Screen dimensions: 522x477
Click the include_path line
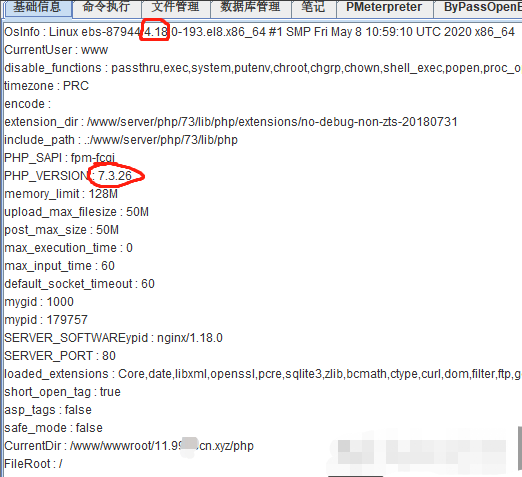121,140
